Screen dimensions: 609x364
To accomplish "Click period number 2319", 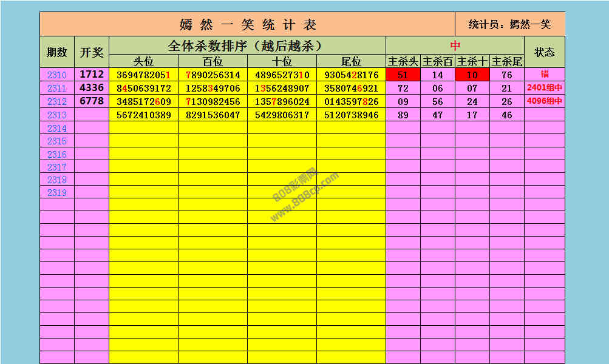I will 57,193.
